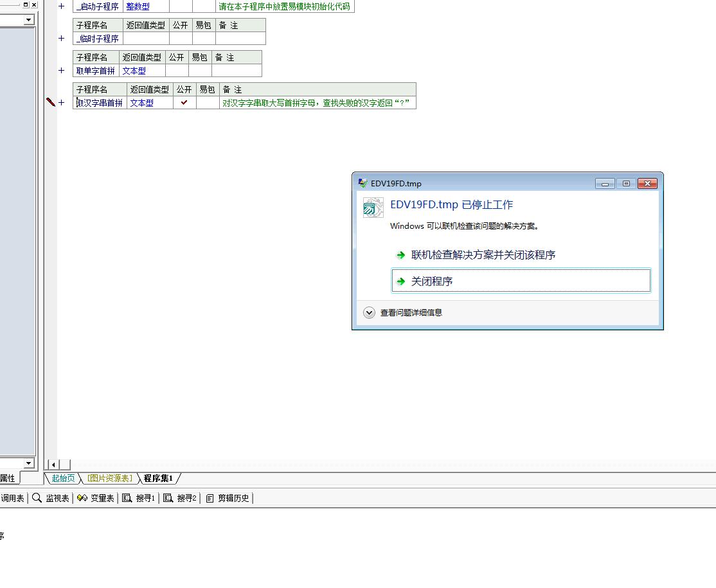Click the return type cell of _临时子程序
The height and width of the screenshot is (588, 716).
click(146, 39)
